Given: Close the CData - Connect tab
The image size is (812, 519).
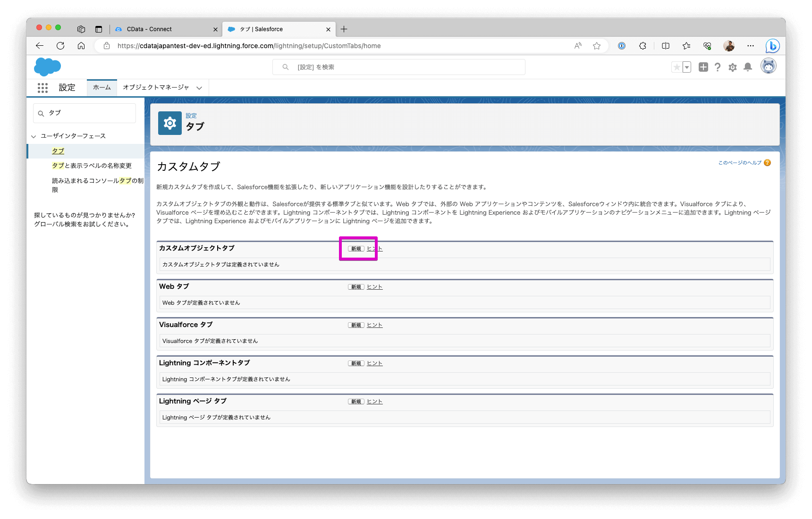Looking at the screenshot, I should 215,29.
